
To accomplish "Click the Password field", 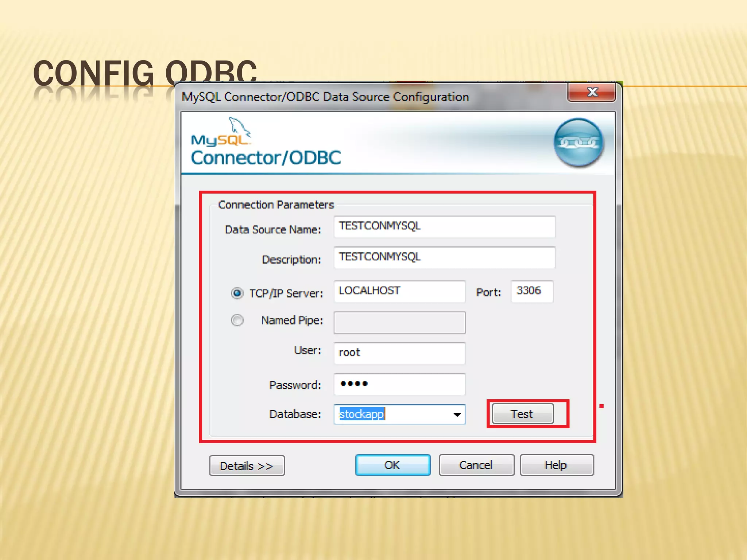I will pos(399,384).
